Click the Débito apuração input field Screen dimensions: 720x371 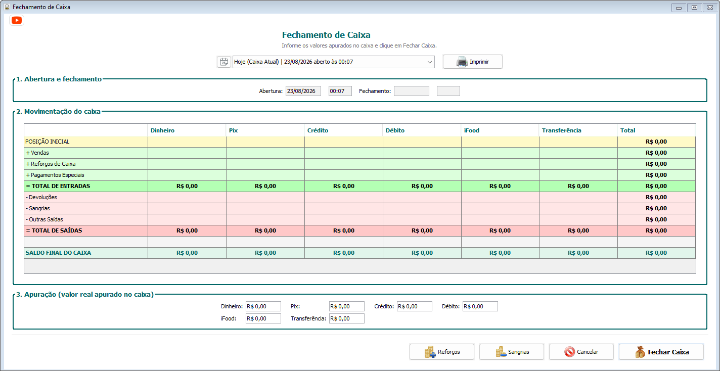pos(480,306)
